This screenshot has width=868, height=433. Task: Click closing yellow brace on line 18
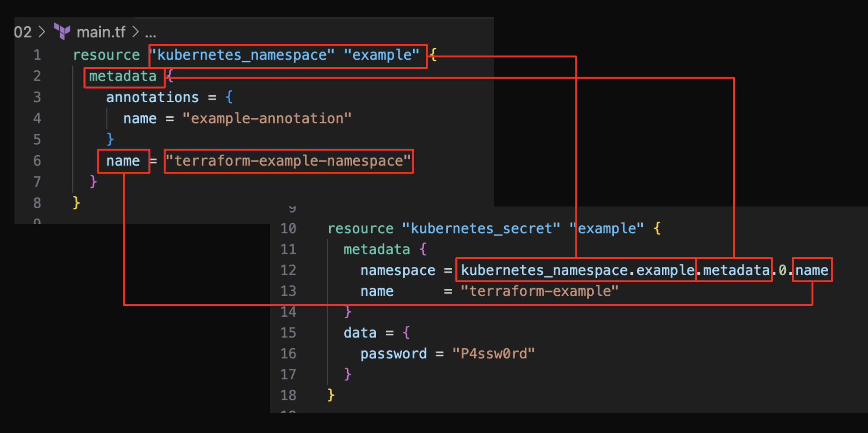pos(331,395)
